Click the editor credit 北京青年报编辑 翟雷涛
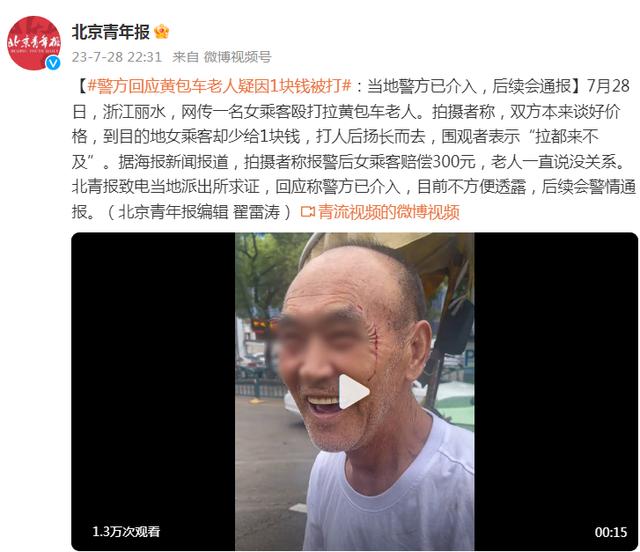The height and width of the screenshot is (552, 640). (199, 211)
